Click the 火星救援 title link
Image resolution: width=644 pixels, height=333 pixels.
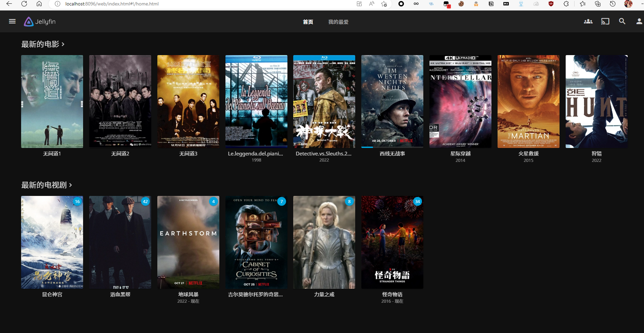tap(529, 154)
